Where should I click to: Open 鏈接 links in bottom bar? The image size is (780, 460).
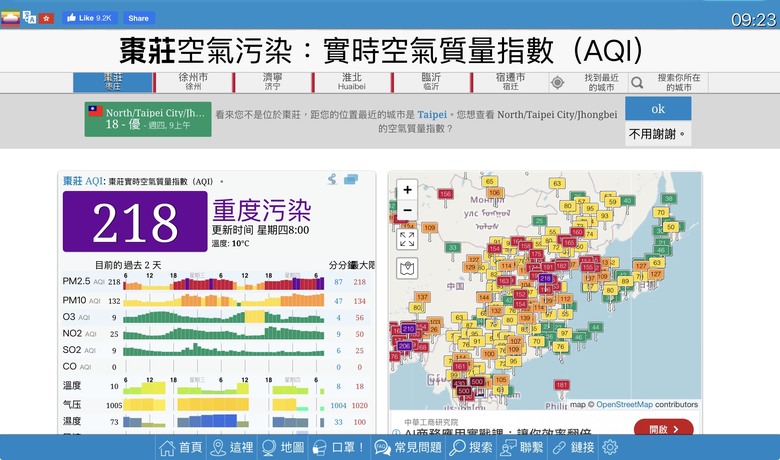click(573, 448)
